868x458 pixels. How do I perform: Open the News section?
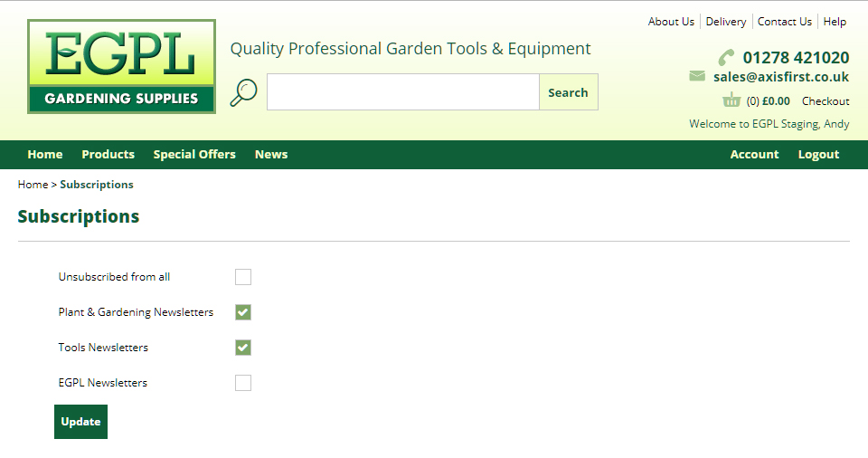(271, 154)
